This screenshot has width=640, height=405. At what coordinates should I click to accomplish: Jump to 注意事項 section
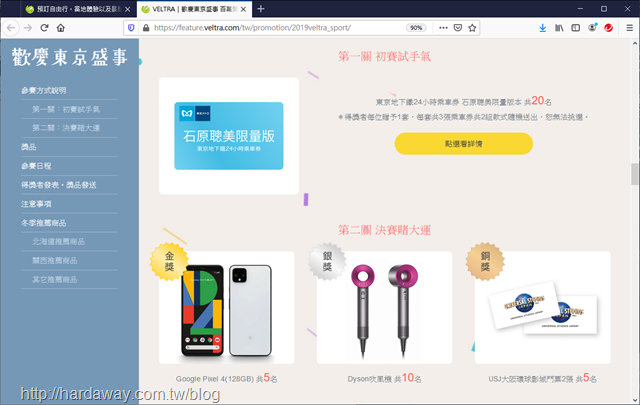(x=36, y=204)
